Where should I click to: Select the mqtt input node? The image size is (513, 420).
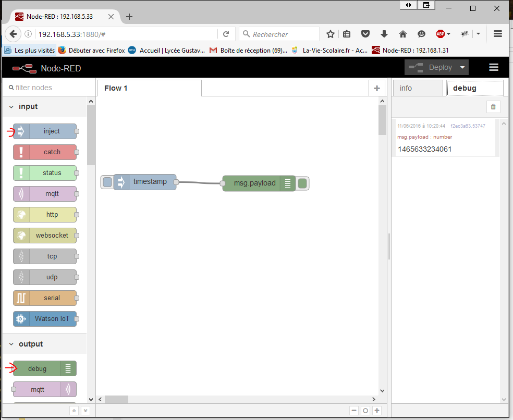click(45, 194)
